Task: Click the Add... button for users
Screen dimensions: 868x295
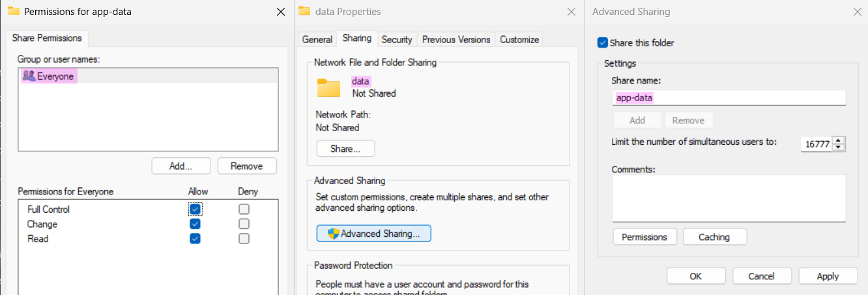Action: click(181, 166)
